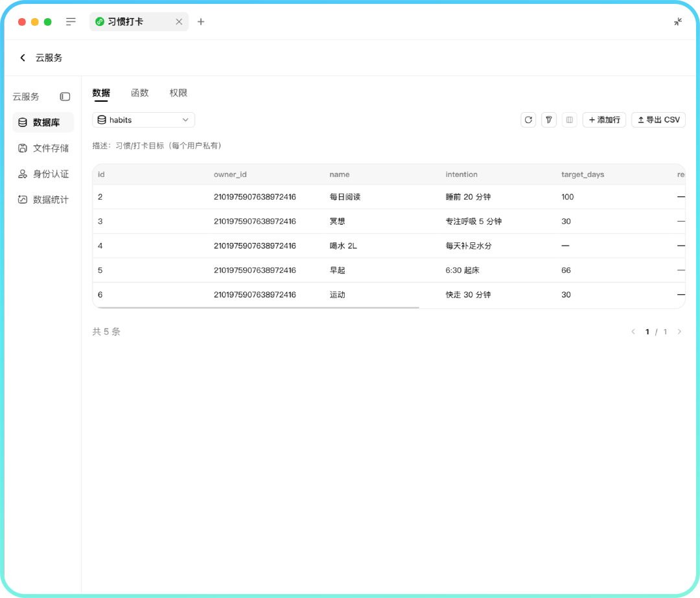Switch to the 函数 tab
700x598 pixels.
(140, 93)
